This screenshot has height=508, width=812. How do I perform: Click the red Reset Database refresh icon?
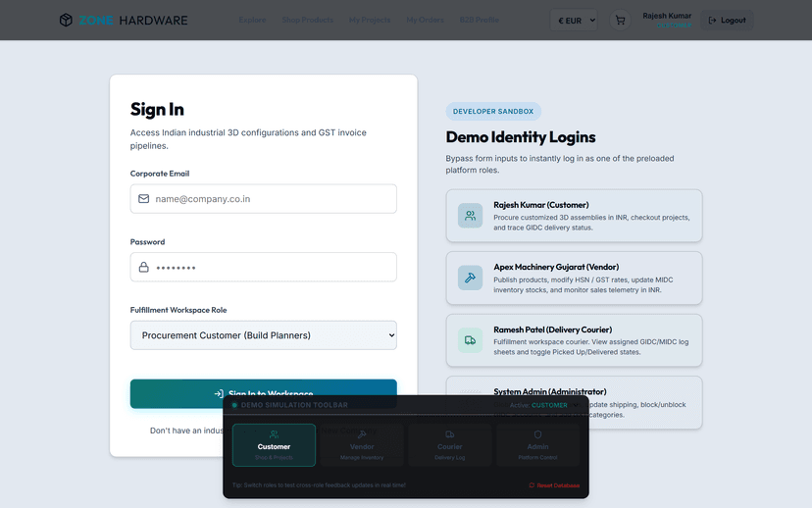pos(532,485)
